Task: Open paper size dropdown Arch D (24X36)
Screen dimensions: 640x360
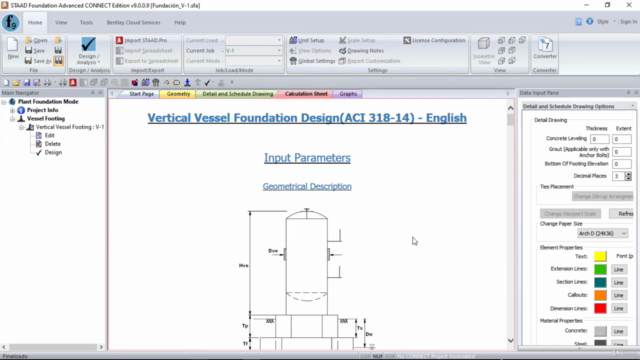Action: [x=602, y=233]
